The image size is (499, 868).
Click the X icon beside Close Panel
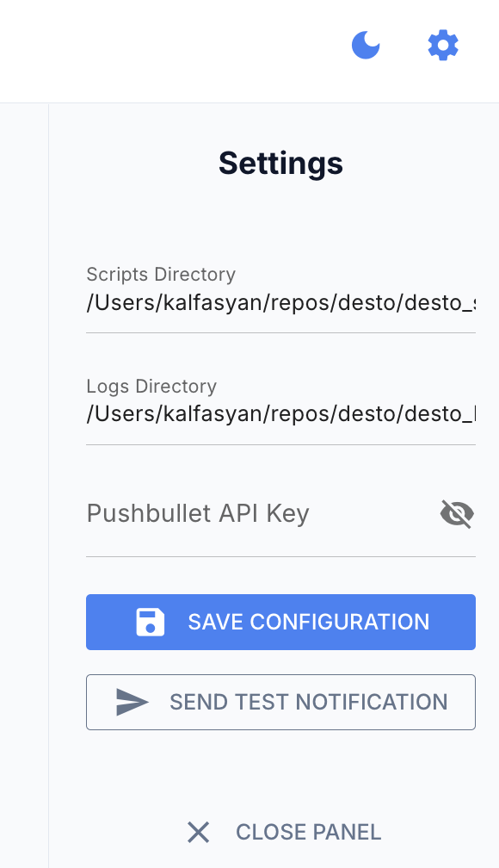point(198,832)
